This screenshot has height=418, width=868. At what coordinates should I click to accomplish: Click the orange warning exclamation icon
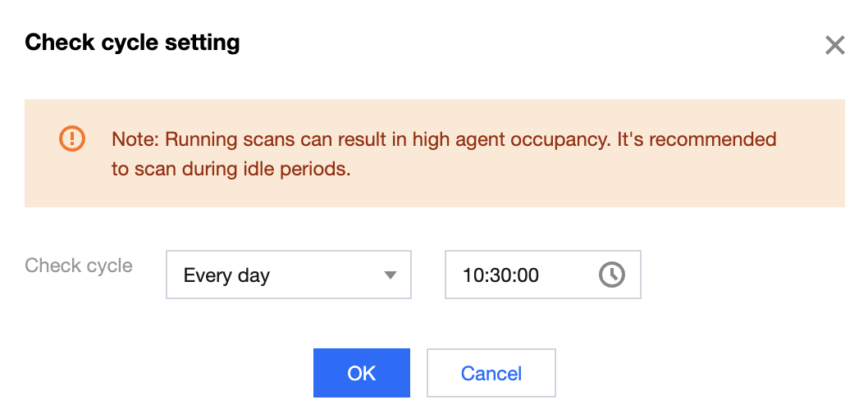[72, 139]
